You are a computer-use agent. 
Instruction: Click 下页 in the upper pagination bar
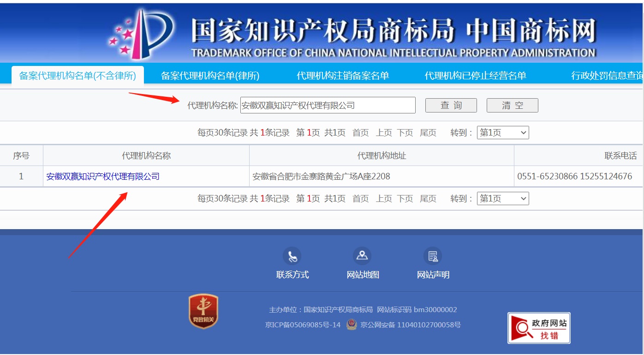click(x=405, y=133)
